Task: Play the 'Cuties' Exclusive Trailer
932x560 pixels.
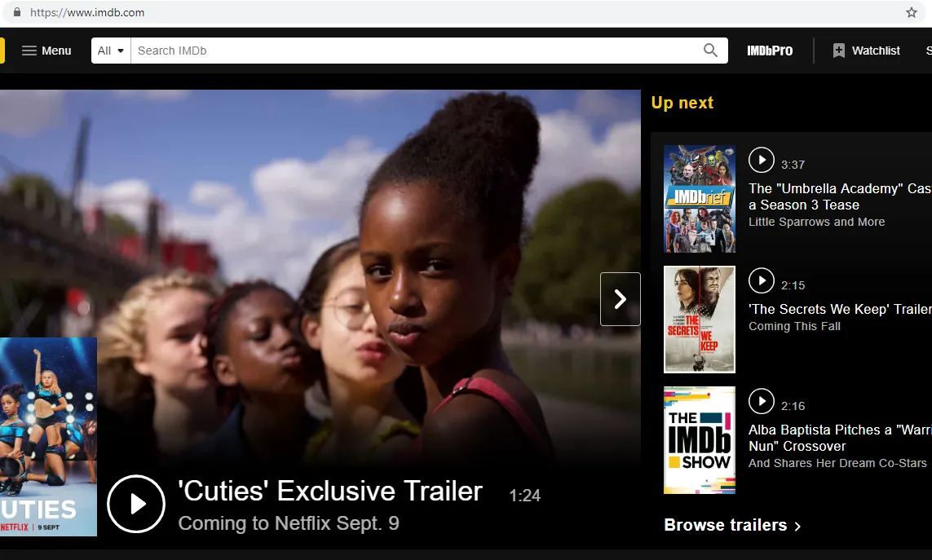Action: [135, 504]
